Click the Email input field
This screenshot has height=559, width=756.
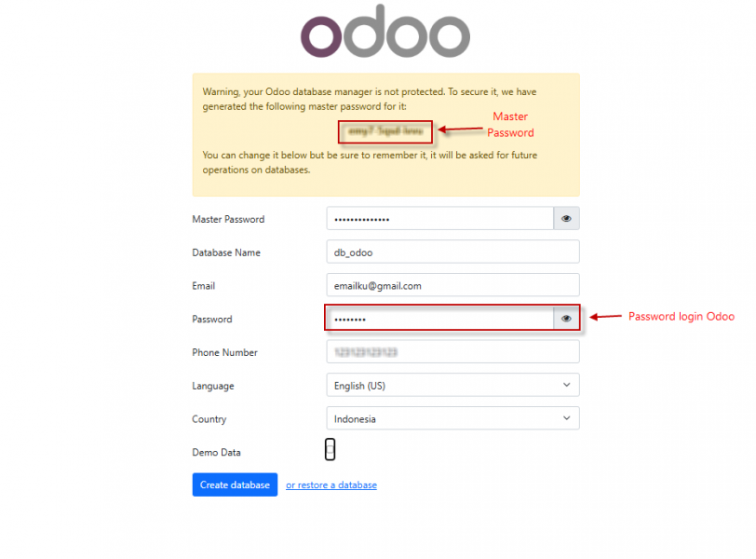click(x=452, y=286)
